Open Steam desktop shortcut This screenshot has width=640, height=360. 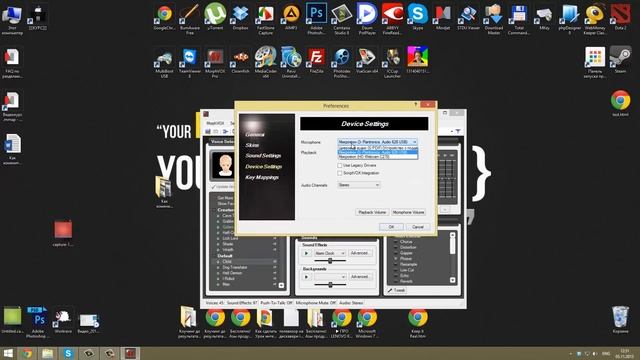tap(620, 60)
